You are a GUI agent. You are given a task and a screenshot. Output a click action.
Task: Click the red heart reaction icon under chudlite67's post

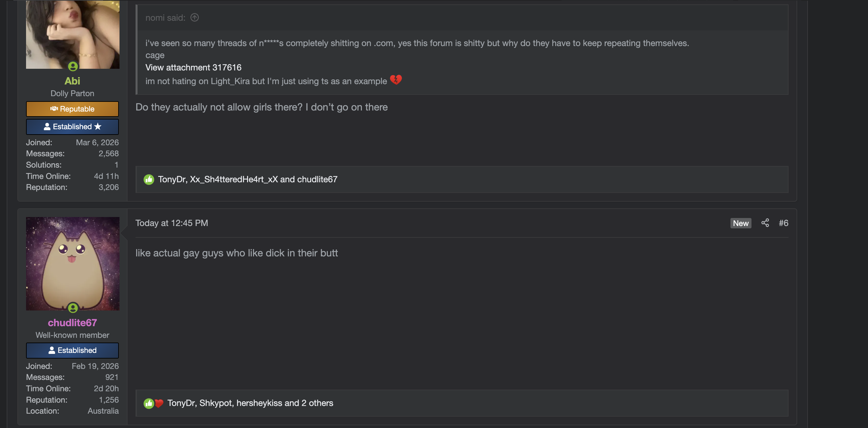pos(159,403)
